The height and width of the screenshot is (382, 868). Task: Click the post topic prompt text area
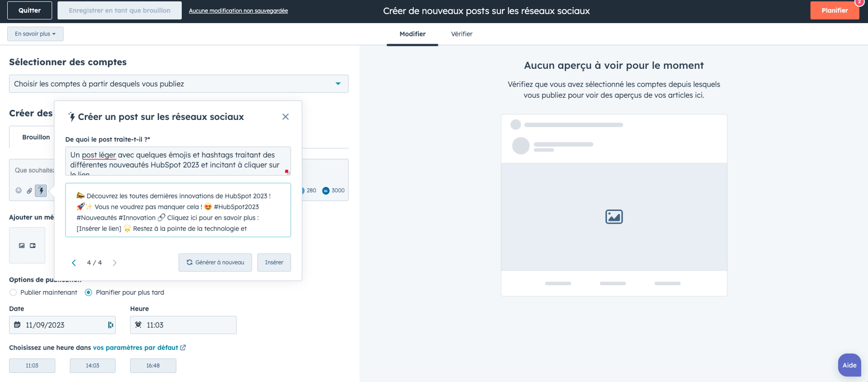coord(178,161)
